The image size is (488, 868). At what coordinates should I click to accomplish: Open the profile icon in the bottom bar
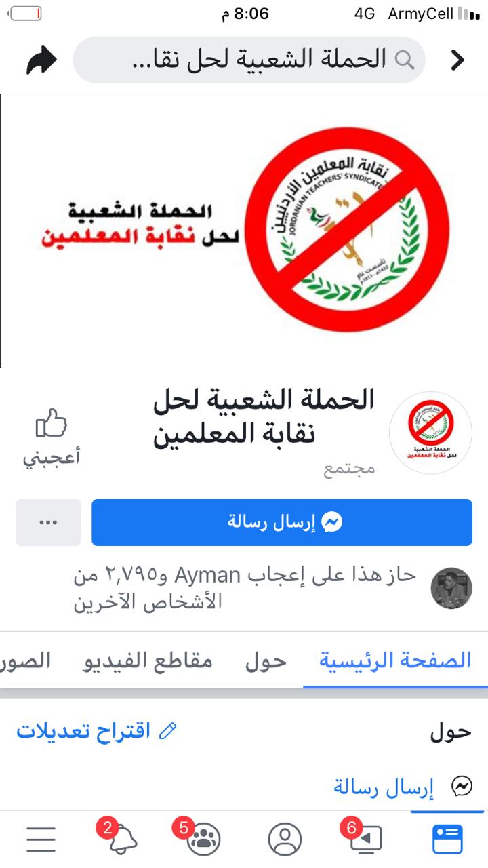[x=285, y=840]
